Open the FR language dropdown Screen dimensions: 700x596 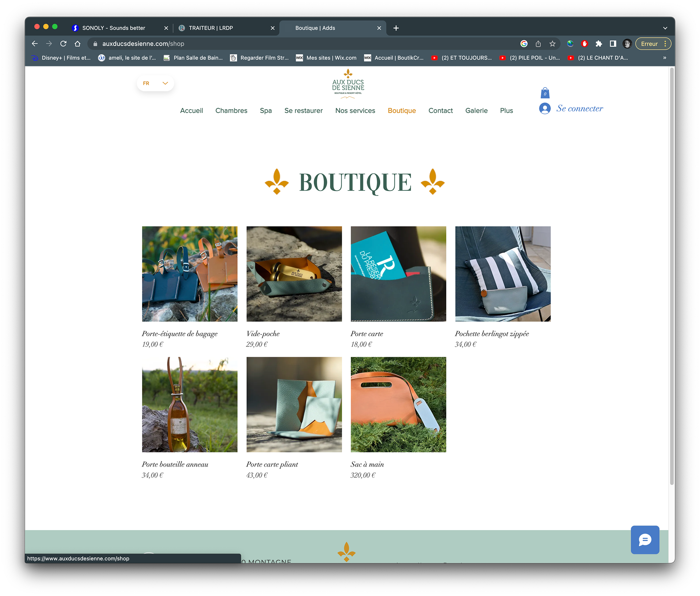155,83
